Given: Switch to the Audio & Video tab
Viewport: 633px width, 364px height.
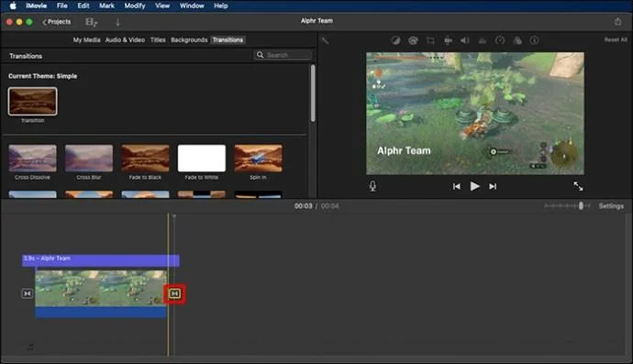Looking at the screenshot, I should coord(125,40).
